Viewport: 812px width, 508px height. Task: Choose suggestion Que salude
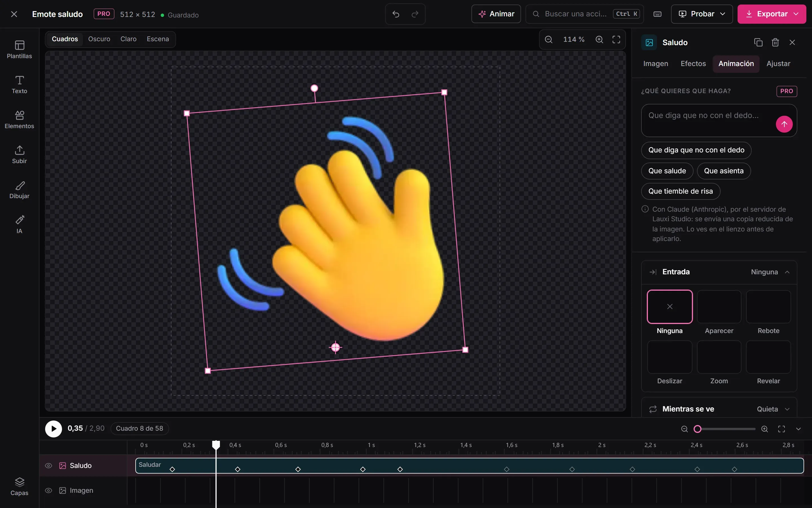click(667, 171)
